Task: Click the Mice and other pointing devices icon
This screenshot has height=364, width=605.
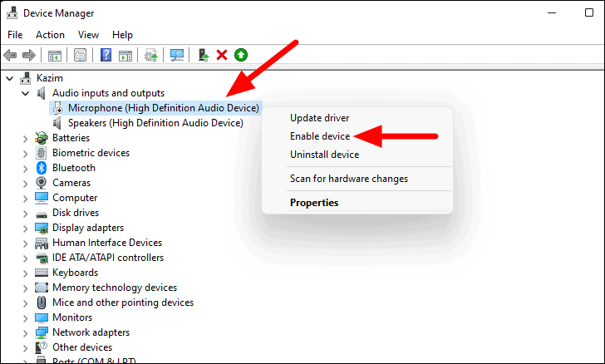Action: pos(42,303)
